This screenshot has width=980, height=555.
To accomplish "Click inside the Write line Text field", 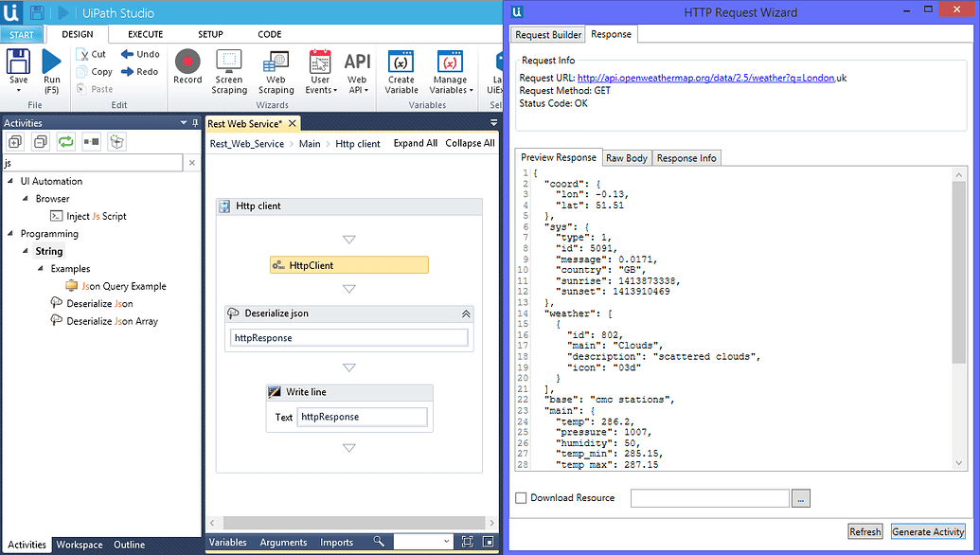I will [x=365, y=417].
